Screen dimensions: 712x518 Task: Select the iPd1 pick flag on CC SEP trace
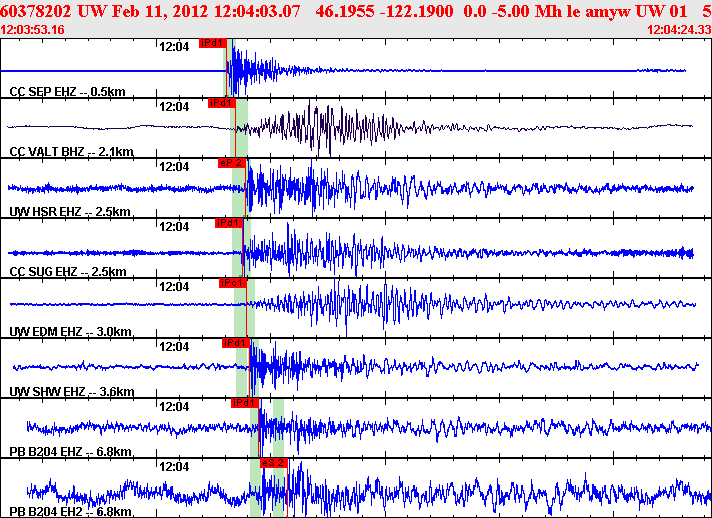click(x=213, y=43)
